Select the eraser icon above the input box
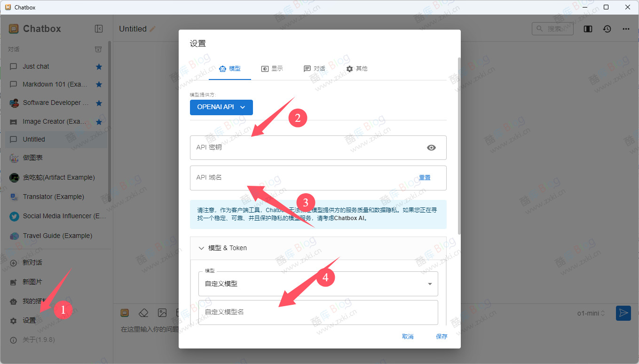 143,312
